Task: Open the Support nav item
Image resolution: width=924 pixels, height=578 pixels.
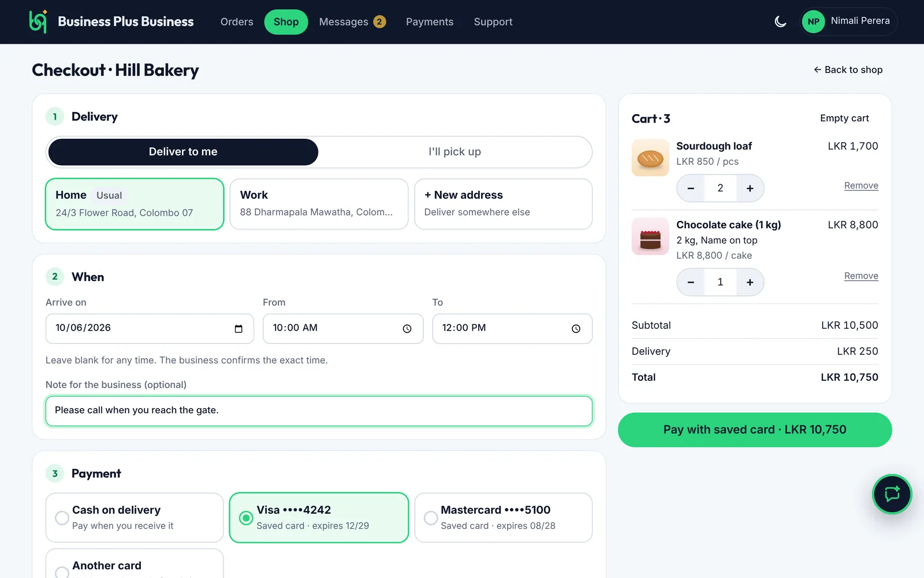Action: (493, 22)
